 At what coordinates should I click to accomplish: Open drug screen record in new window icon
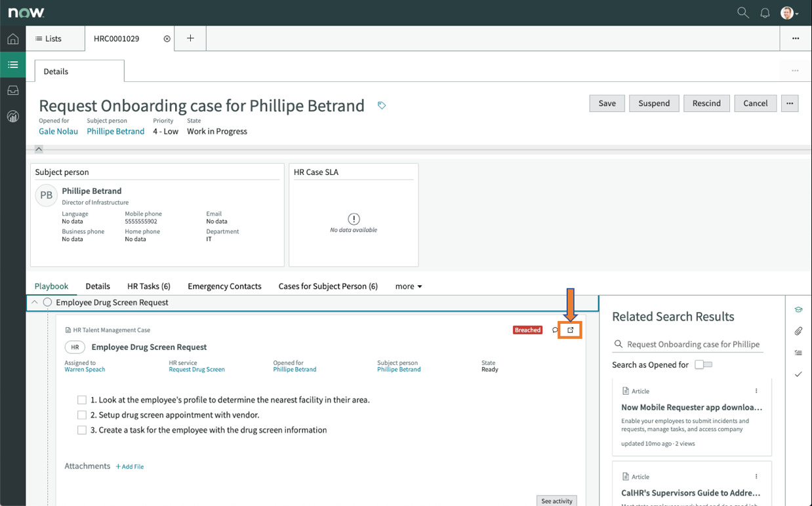coord(571,330)
